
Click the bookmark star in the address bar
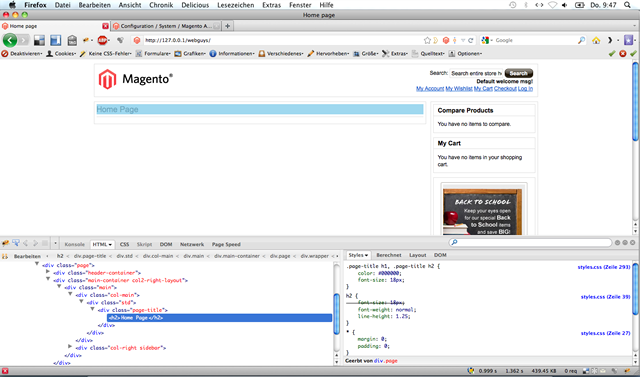(427, 40)
